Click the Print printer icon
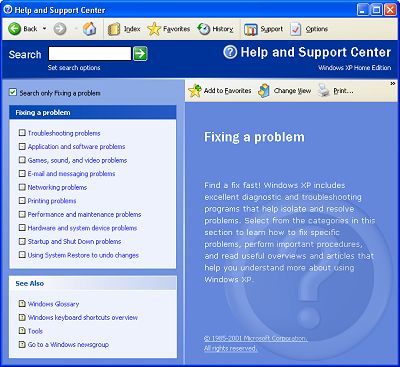 point(324,91)
